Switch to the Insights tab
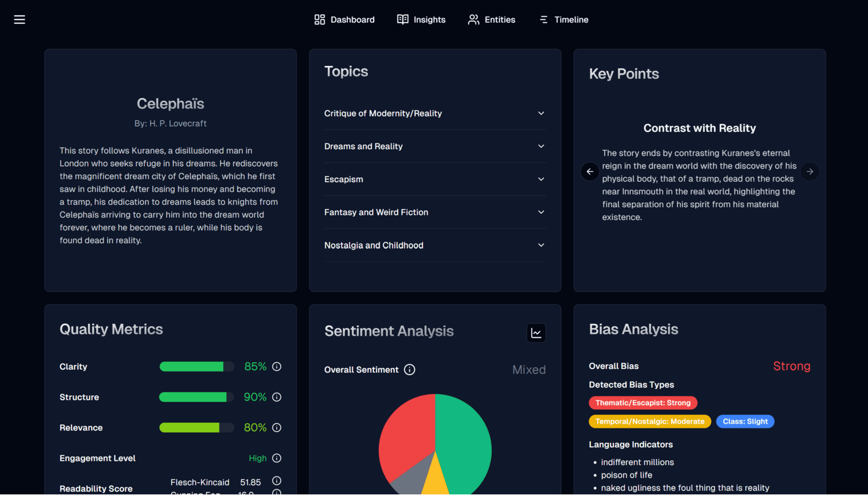The image size is (868, 495). click(421, 20)
